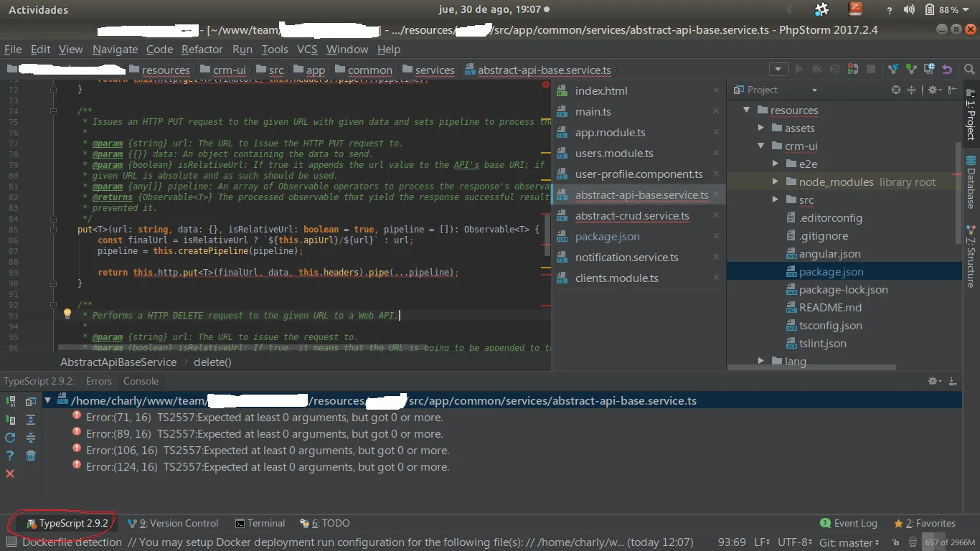The height and width of the screenshot is (551, 980).
Task: Open the Version Control tool window
Action: point(173,523)
